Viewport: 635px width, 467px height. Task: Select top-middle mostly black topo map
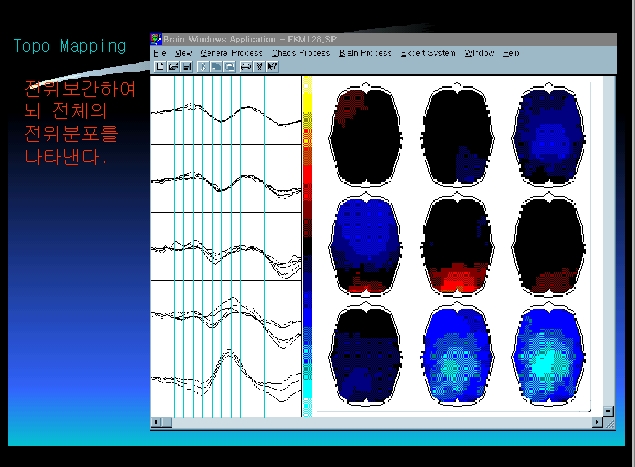pos(457,135)
